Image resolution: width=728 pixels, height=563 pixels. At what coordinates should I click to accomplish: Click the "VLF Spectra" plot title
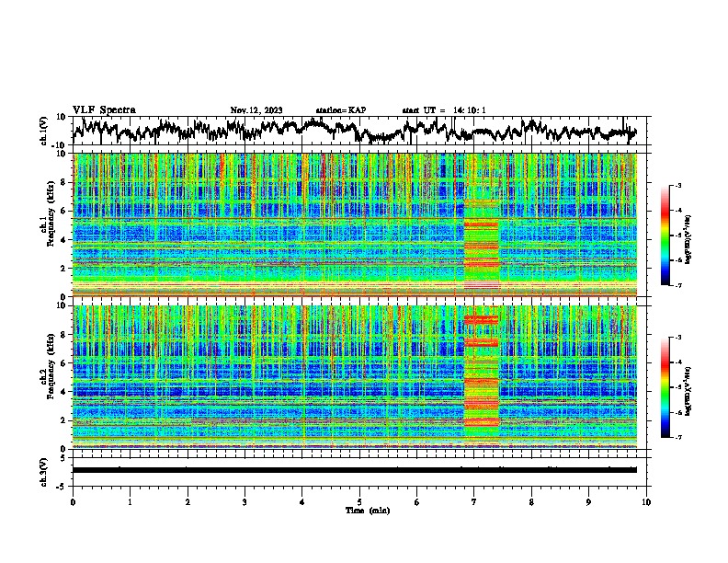click(104, 110)
